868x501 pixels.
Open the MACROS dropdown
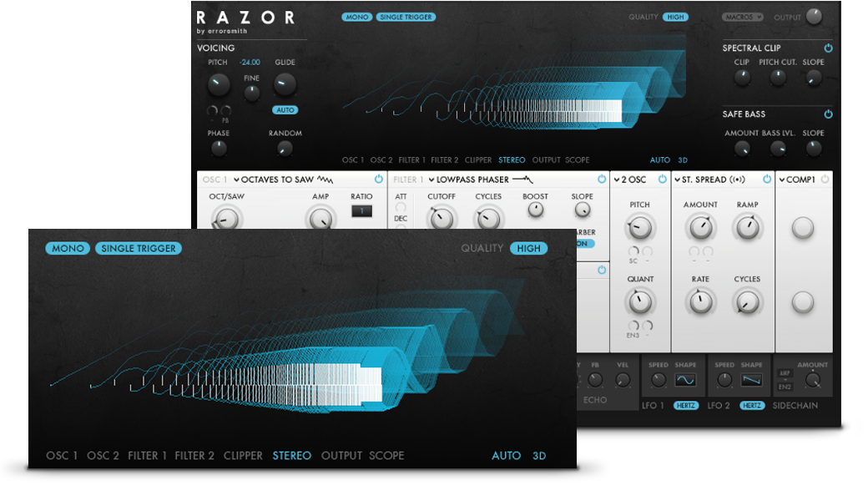coord(742,18)
